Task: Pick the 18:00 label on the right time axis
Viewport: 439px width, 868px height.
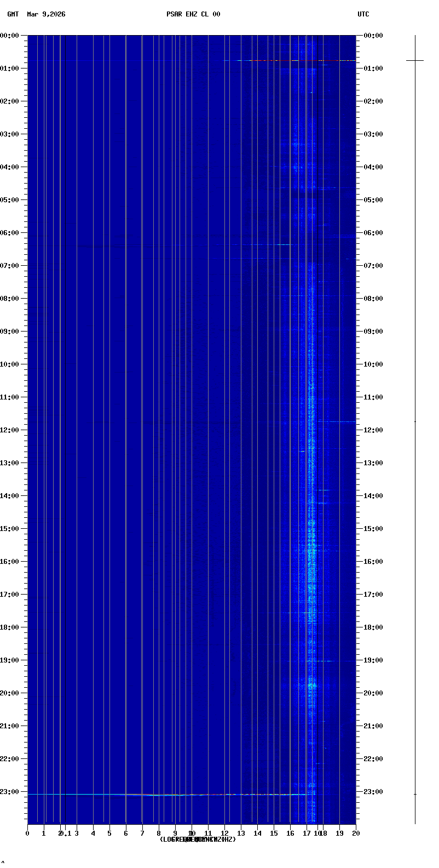Action: coord(373,627)
